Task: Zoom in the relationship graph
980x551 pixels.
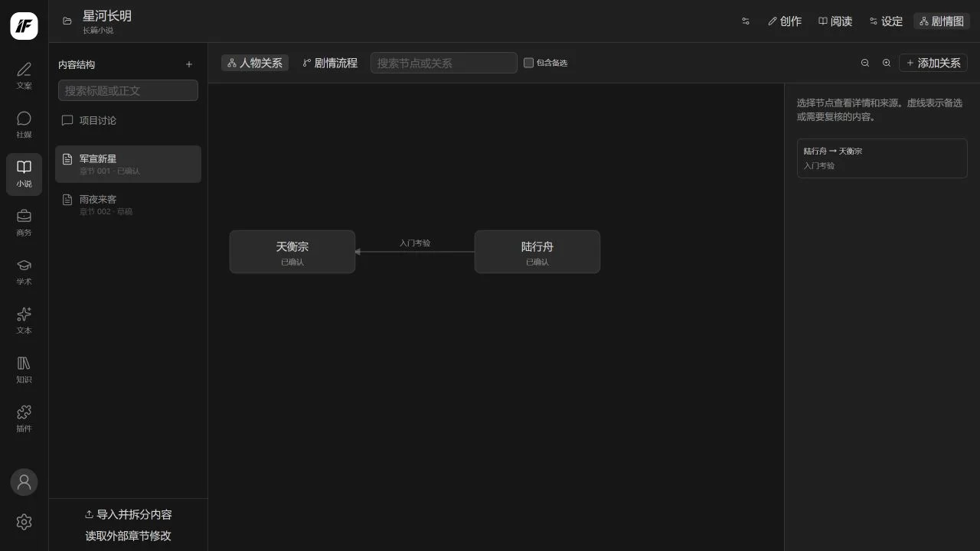Action: pyautogui.click(x=887, y=63)
